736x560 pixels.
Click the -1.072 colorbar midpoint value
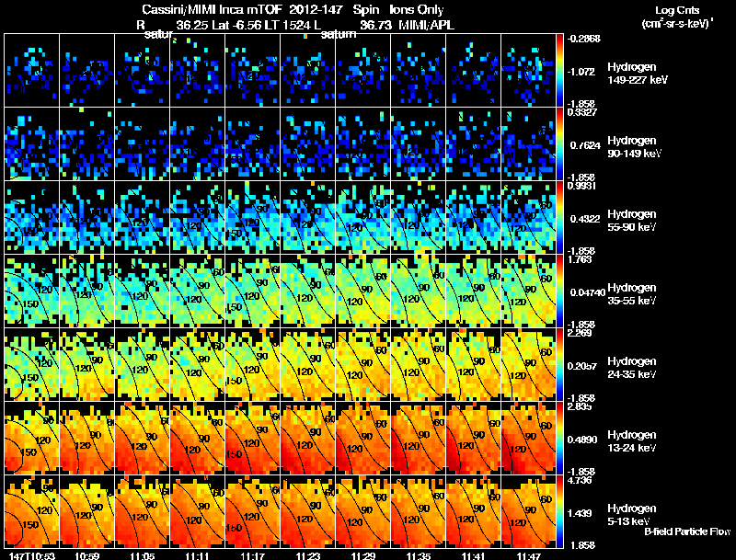tap(581, 72)
